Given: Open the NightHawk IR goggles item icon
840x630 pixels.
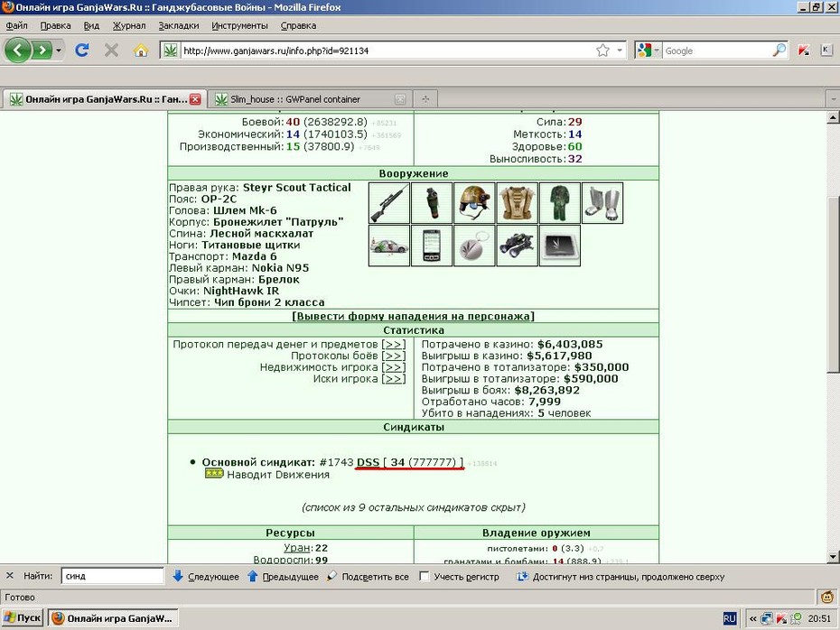Looking at the screenshot, I should (517, 246).
